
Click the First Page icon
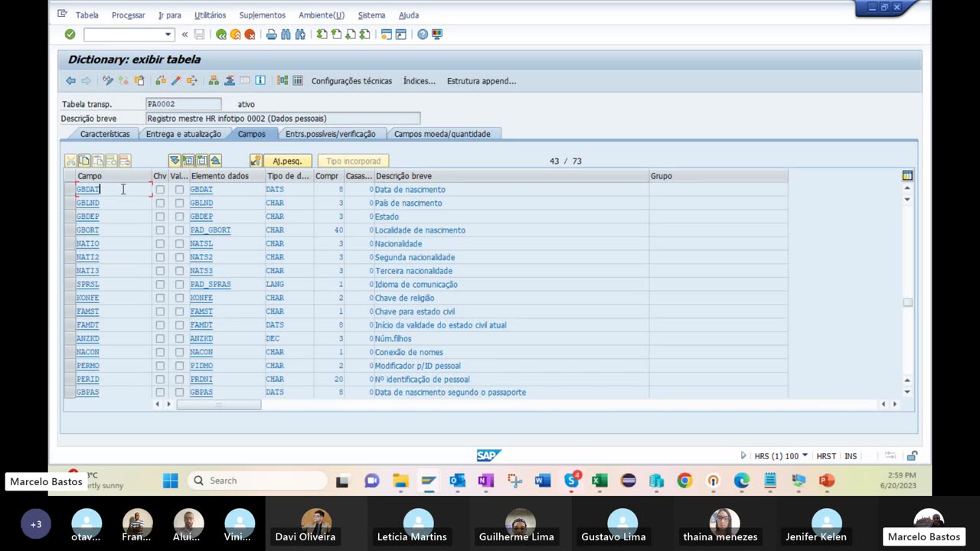click(322, 34)
